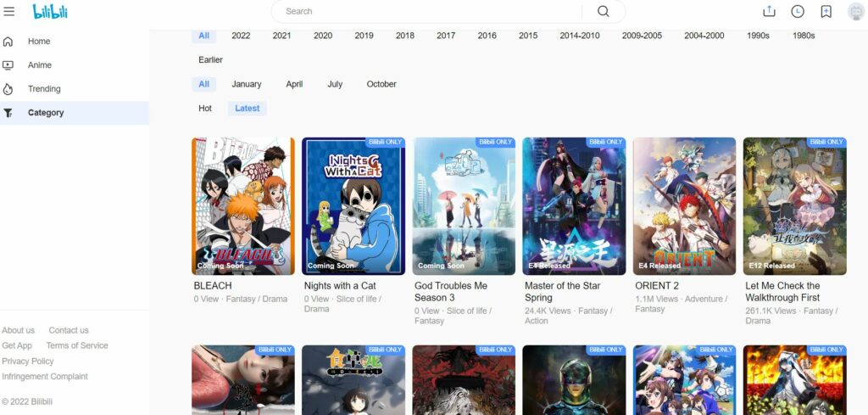
Task: Open the bookmarks favorites icon
Action: click(826, 11)
